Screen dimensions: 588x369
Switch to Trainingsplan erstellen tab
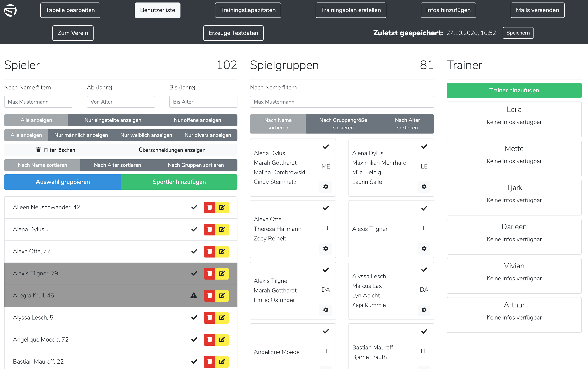pyautogui.click(x=351, y=10)
